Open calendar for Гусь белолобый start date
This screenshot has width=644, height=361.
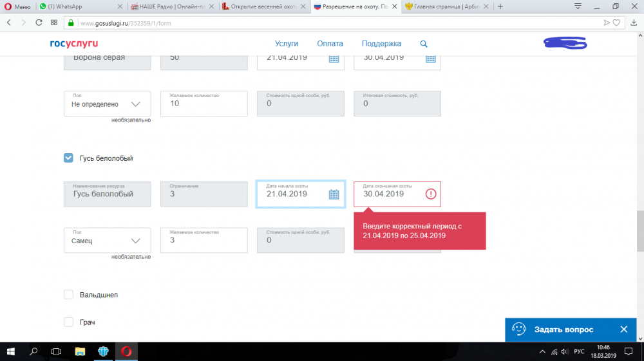coord(334,194)
